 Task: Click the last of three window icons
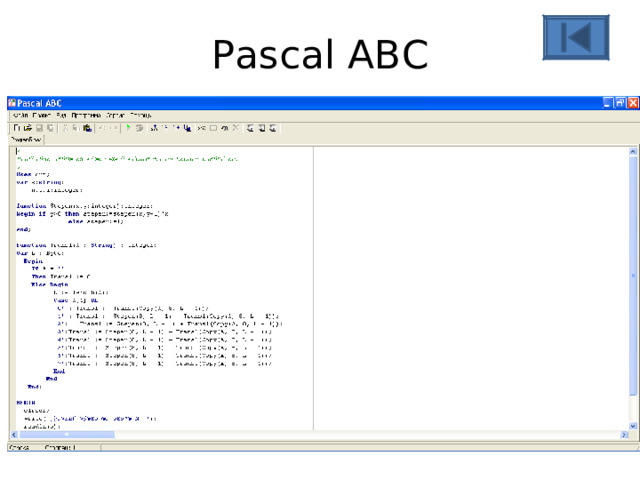pos(273,128)
